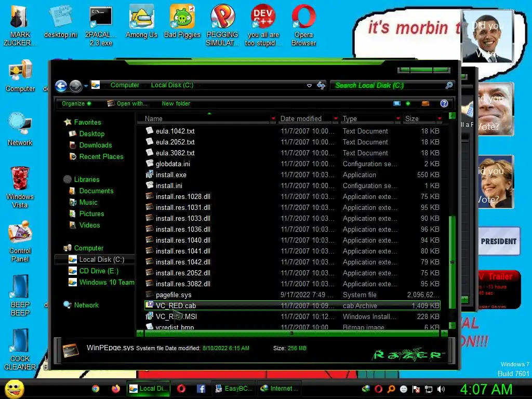This screenshot has width=532, height=399.
Task: Click Computer in the address breadcrumb
Action: coord(125,85)
